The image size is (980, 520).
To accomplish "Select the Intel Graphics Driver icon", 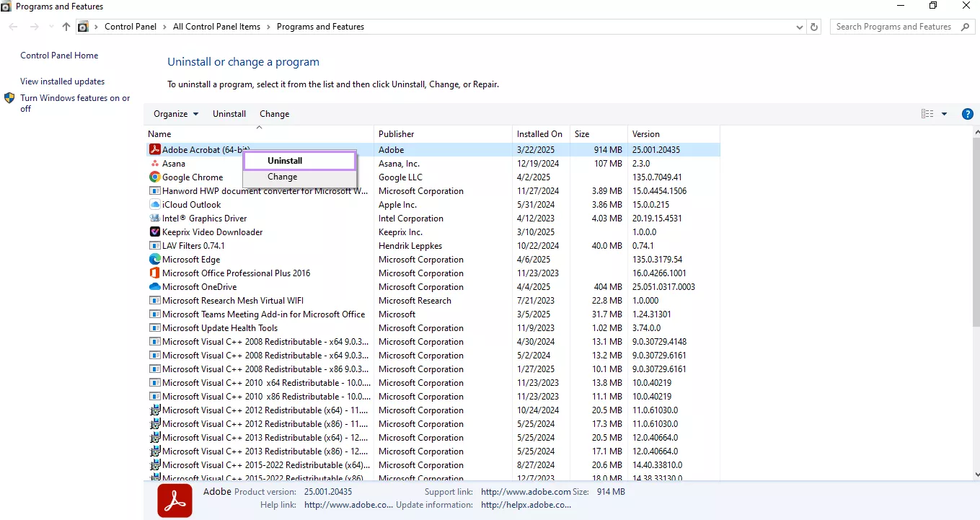I will click(x=154, y=218).
